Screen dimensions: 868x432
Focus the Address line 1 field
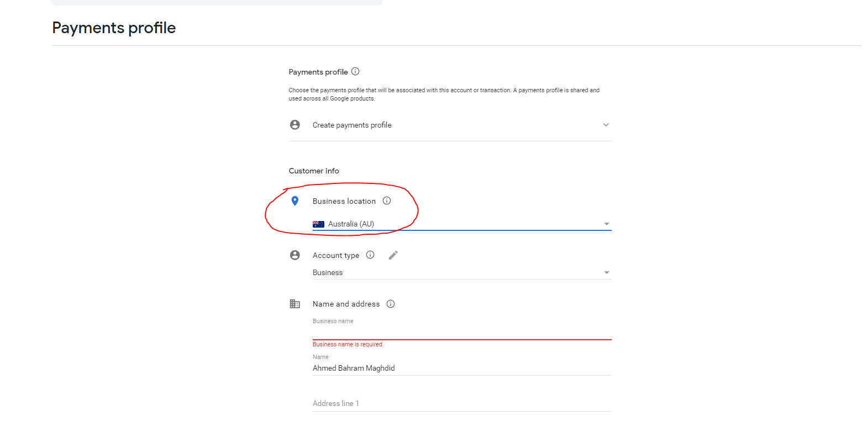[x=461, y=403]
